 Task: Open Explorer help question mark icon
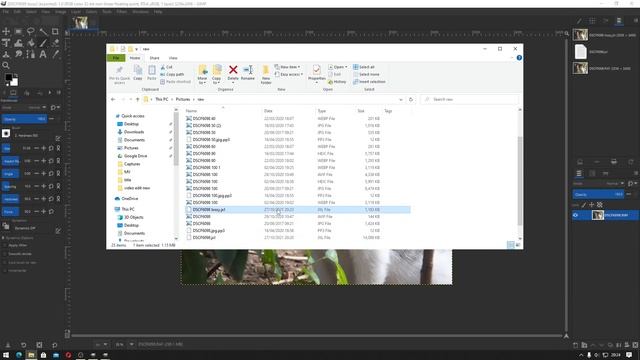click(519, 58)
